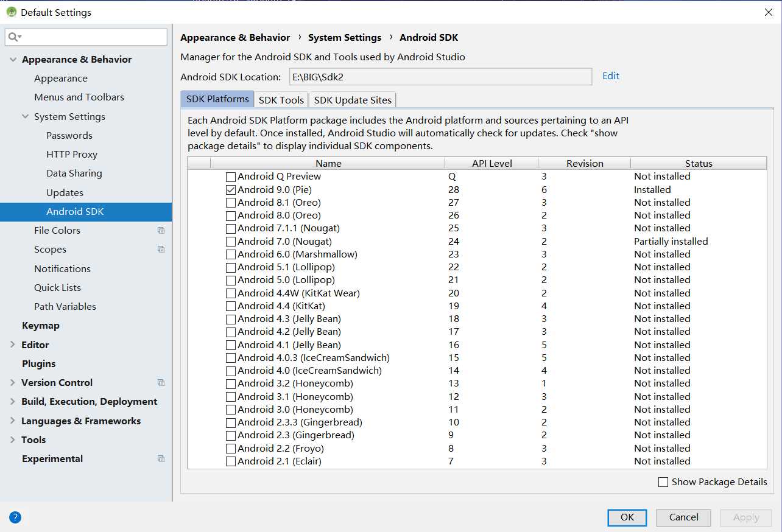Image resolution: width=782 pixels, height=532 pixels.
Task: Click the settings search input field
Action: tap(86, 37)
